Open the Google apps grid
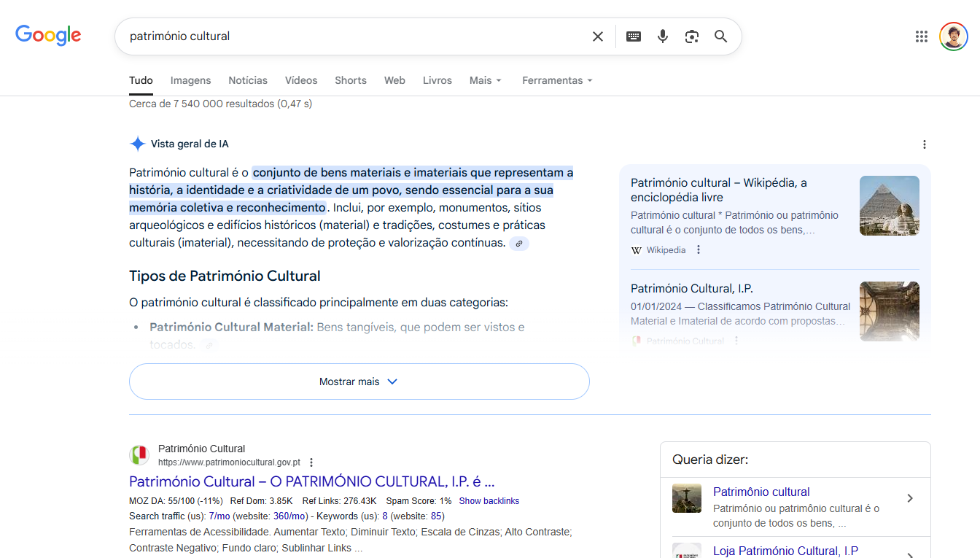980x558 pixels. [x=922, y=36]
